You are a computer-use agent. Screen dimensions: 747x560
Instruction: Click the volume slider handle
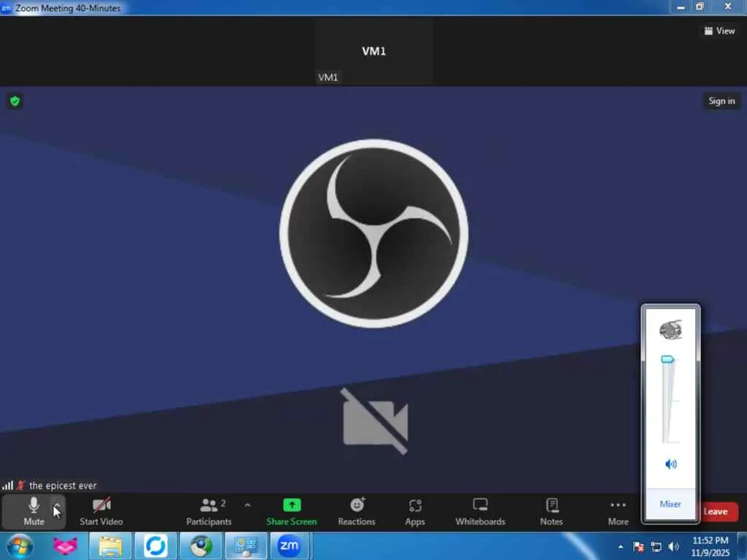point(667,359)
